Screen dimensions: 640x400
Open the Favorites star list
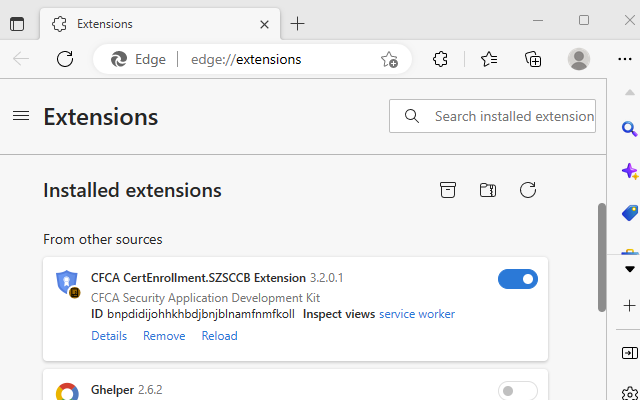(x=489, y=59)
